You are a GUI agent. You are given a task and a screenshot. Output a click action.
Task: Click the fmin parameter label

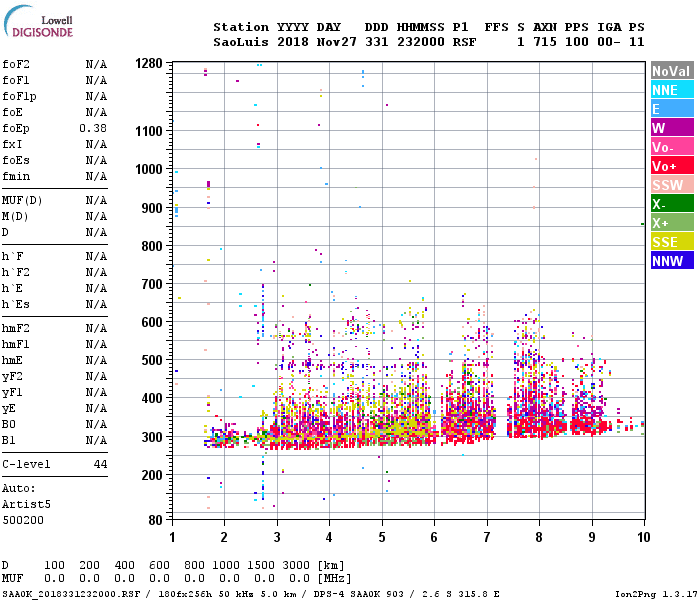pyautogui.click(x=16, y=176)
